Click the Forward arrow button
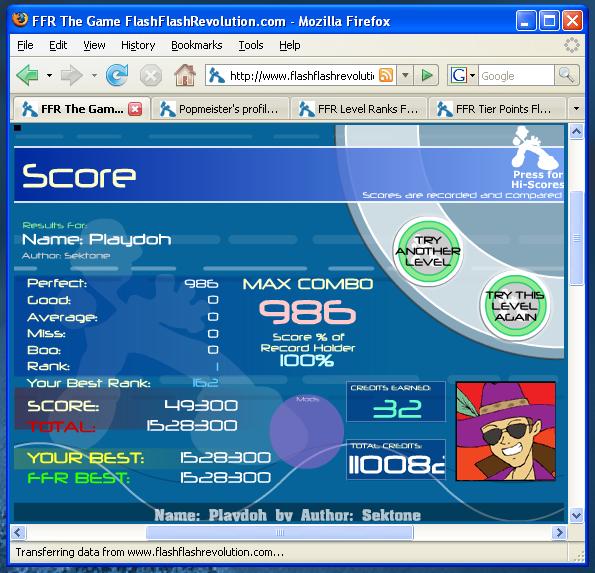This screenshot has width=595, height=573. (71, 75)
